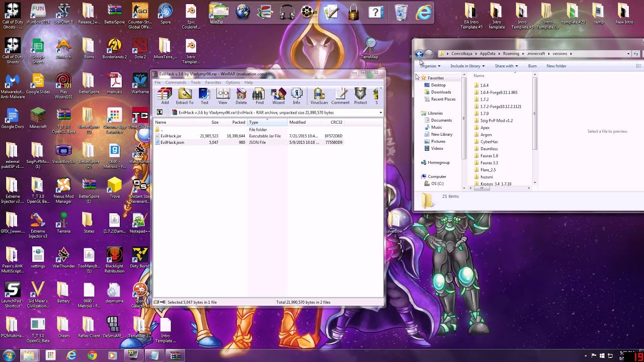Click the Back arrow in Explorer window
Screen dimensions: 644x362
(x=419, y=54)
